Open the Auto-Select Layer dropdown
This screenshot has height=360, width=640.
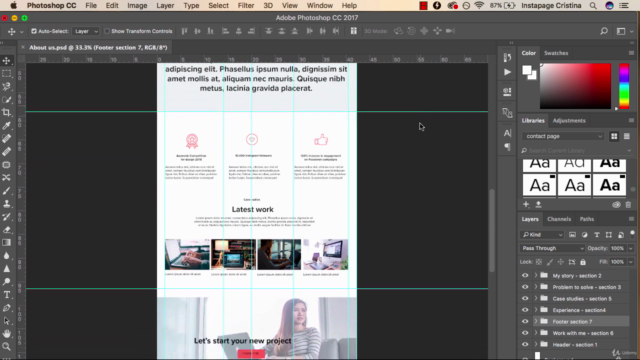86,31
